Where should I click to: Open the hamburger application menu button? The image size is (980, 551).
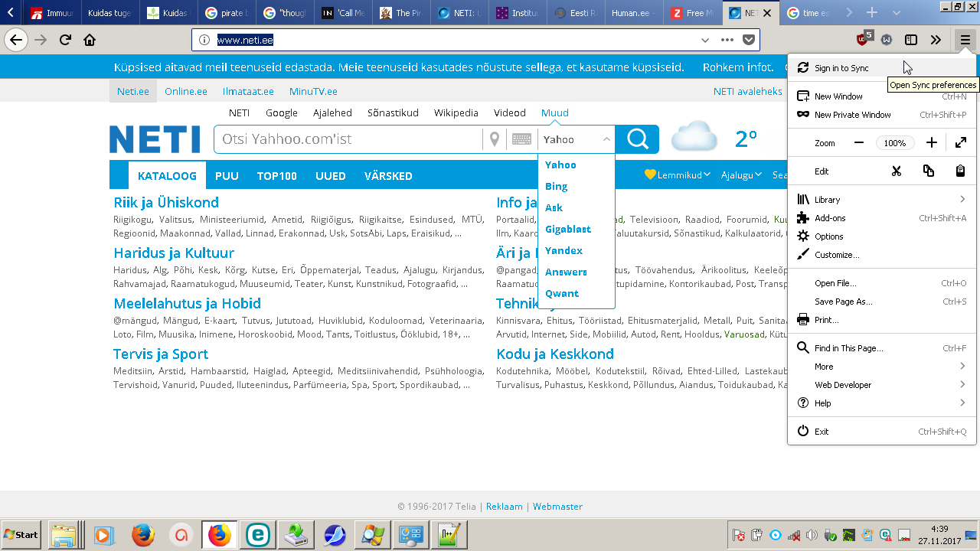tap(965, 40)
